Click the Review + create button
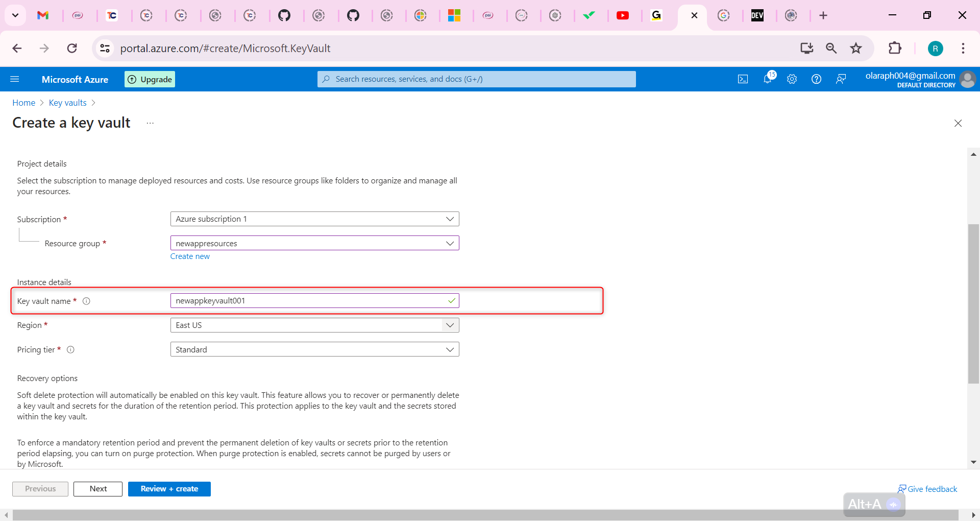The height and width of the screenshot is (521, 980). (x=169, y=489)
